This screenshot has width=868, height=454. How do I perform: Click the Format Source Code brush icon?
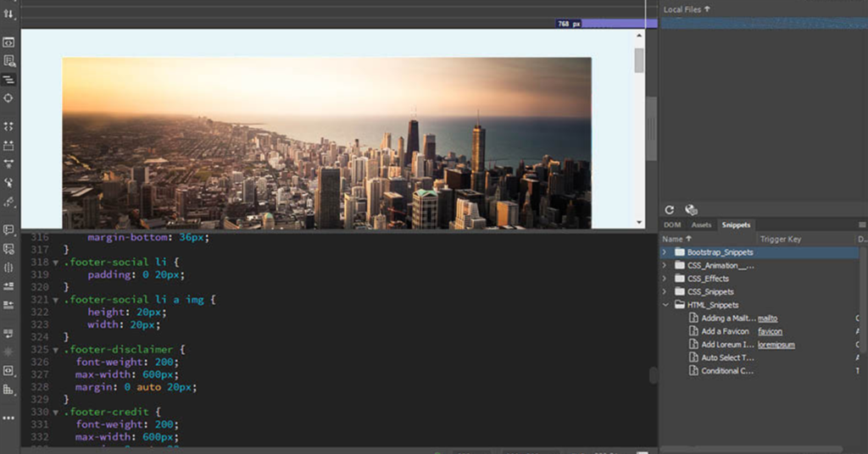pos(8,202)
